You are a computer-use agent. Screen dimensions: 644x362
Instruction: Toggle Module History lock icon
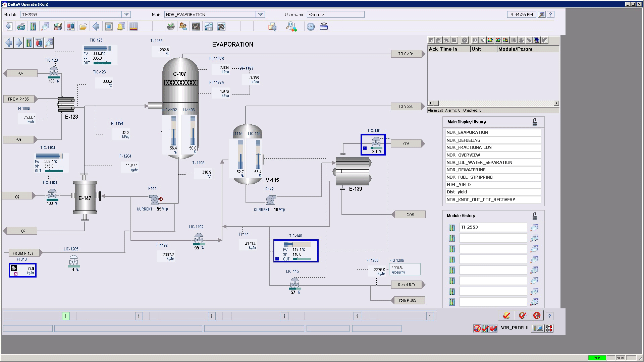tap(535, 216)
